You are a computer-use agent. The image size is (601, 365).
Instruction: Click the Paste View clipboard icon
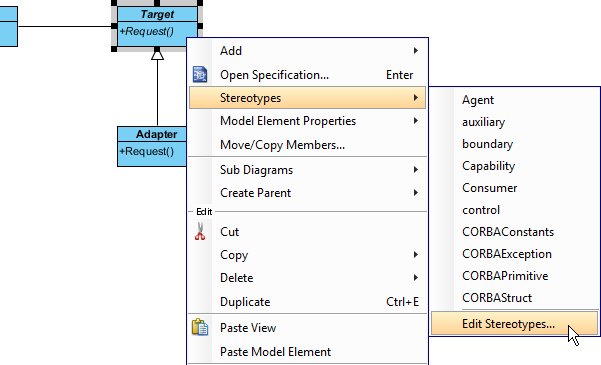200,327
